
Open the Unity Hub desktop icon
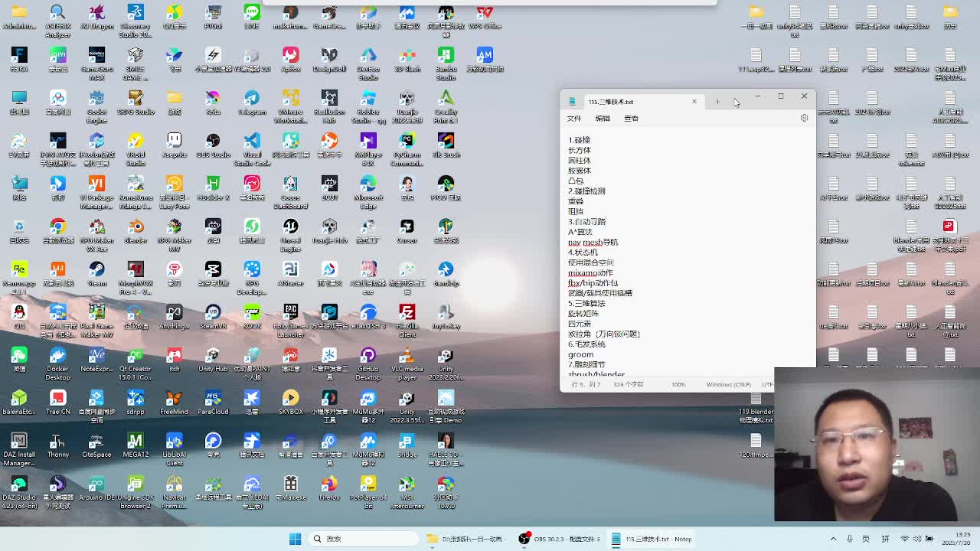(213, 360)
